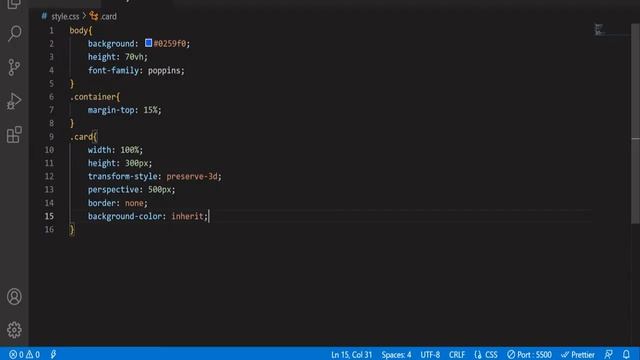The image size is (640, 360).
Task: Click the 'width: 100%;' line
Action: [116, 150]
